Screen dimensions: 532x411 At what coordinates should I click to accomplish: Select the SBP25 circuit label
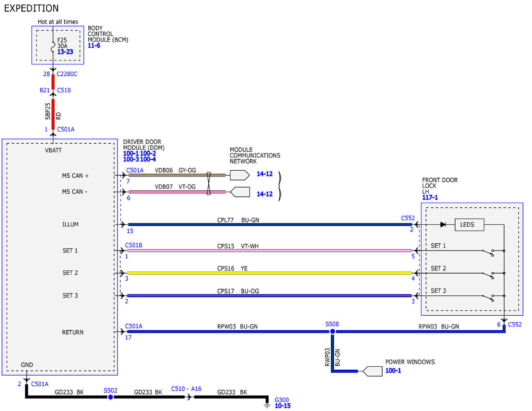pos(47,112)
